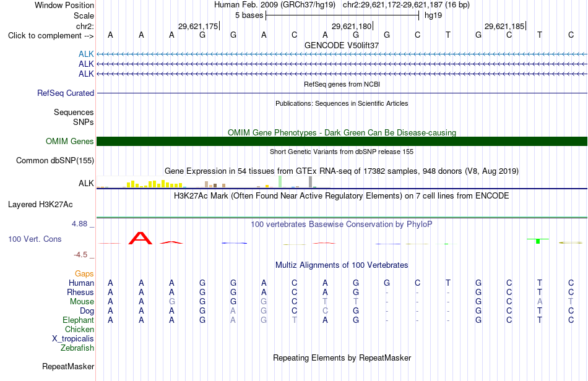Click the Window Position label
This screenshot has width=588, height=381.
pos(64,5)
